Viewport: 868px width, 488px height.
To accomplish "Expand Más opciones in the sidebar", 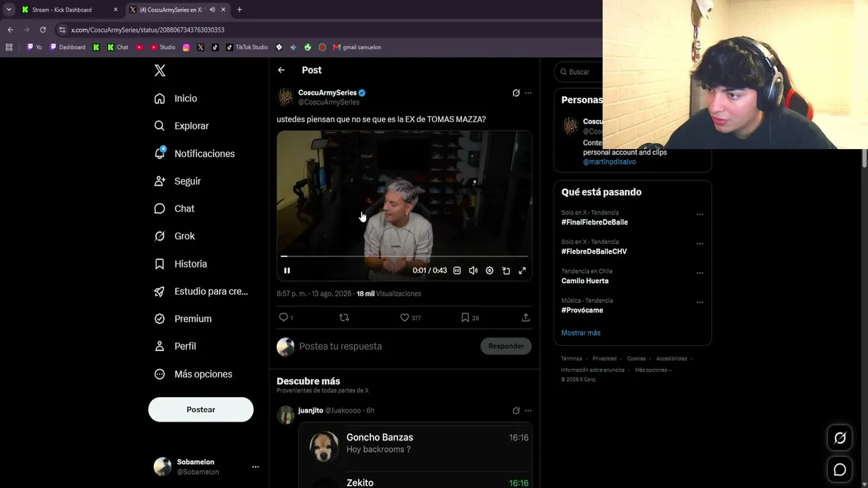I will [193, 374].
